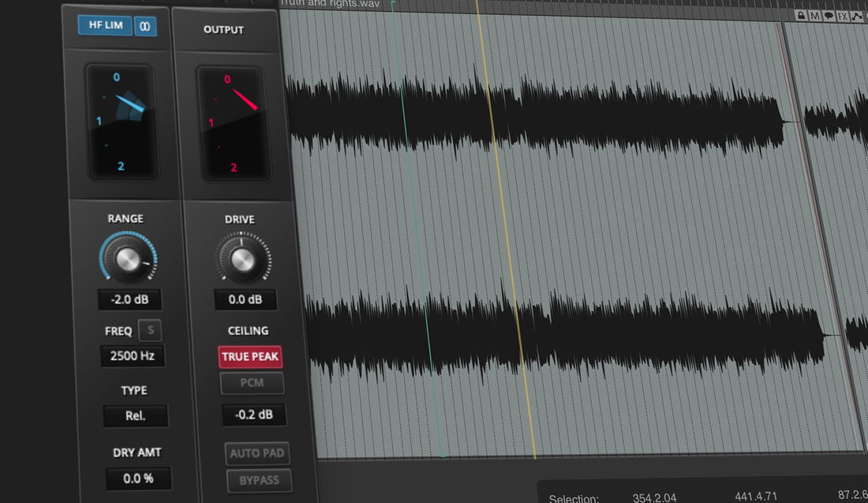The image size is (868, 503).
Task: Click the Selection: label
Action: click(x=574, y=498)
